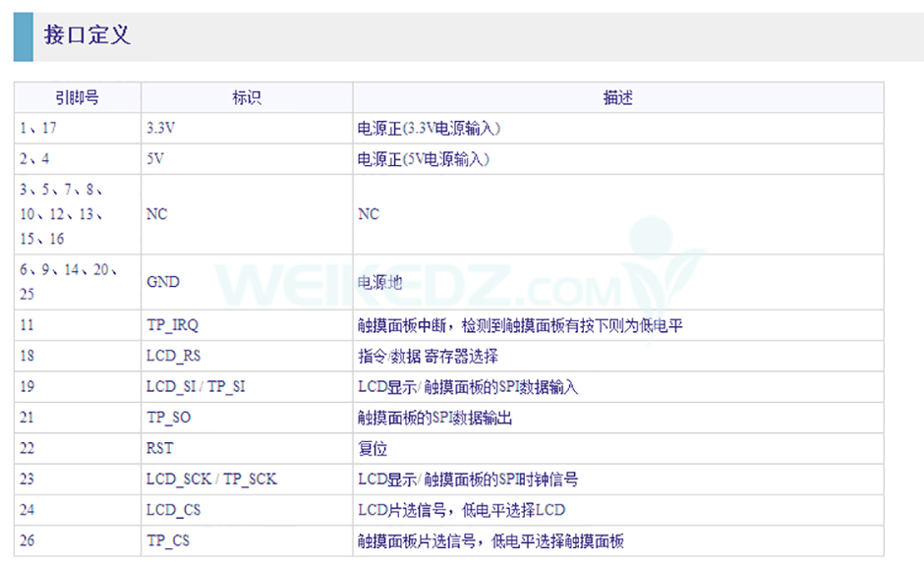This screenshot has height=563, width=924.
Task: Click the description ending with SPI时钟信号
Action: coord(468,479)
